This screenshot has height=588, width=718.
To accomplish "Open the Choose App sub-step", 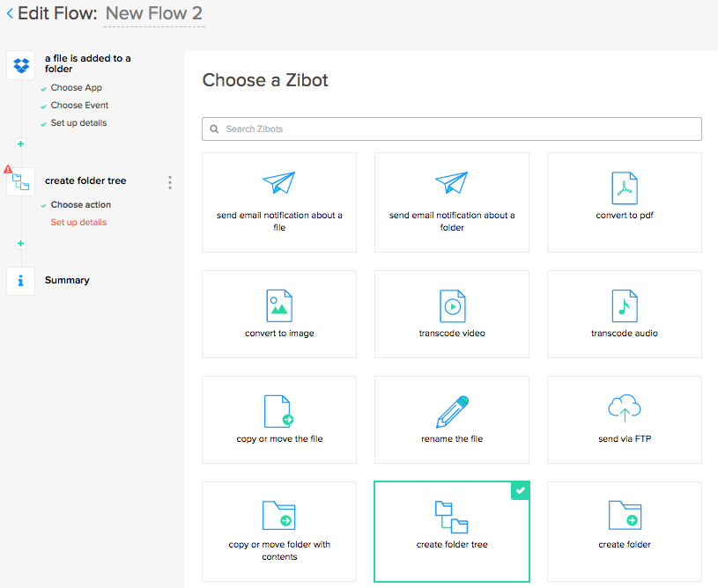I will click(x=76, y=88).
